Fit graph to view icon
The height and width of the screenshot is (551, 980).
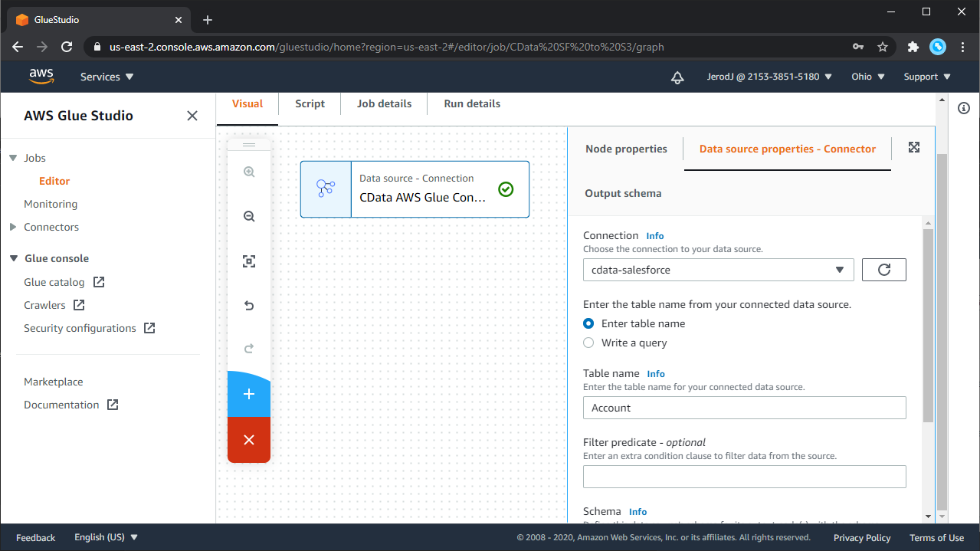point(249,261)
